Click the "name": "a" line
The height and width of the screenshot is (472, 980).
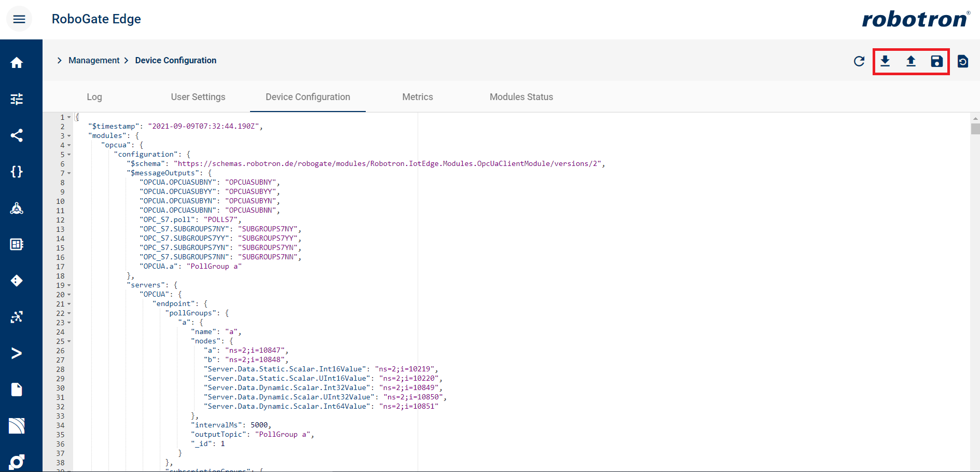tap(216, 331)
